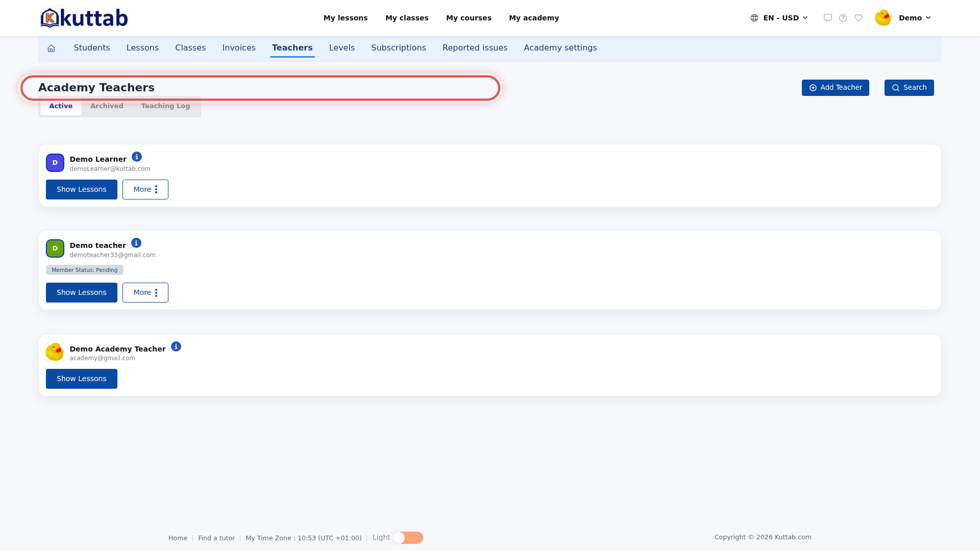Screen dimensions: 980x551
Task: Open the favorites heart icon
Action: [859, 18]
